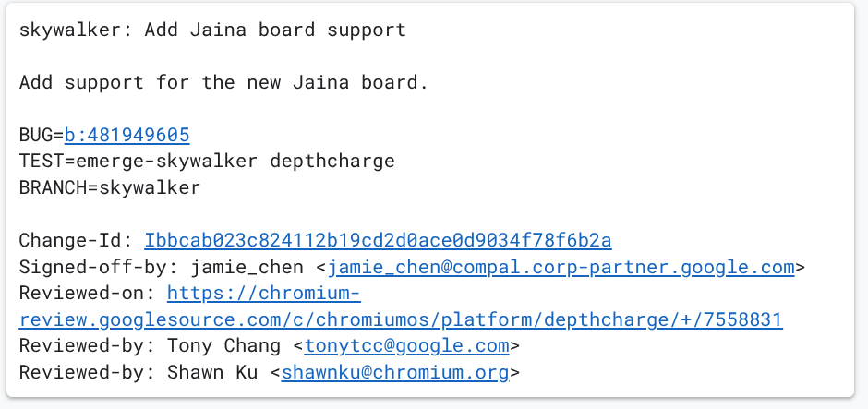Click the 'BUG=' label text

pyautogui.click(x=41, y=135)
